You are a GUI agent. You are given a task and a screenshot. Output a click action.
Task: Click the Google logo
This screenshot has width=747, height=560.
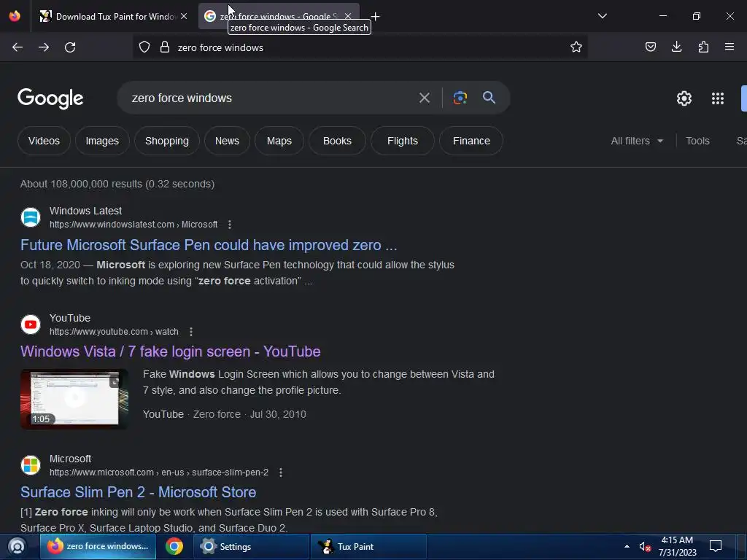click(50, 98)
